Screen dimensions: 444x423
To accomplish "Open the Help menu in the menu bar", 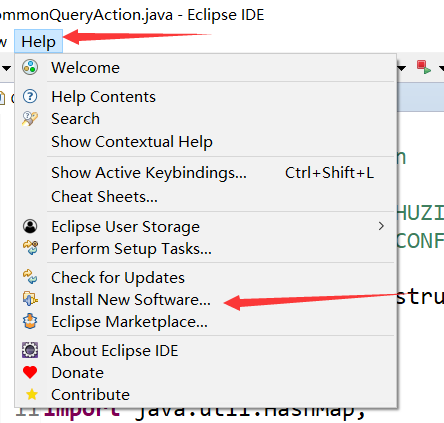I will [38, 41].
